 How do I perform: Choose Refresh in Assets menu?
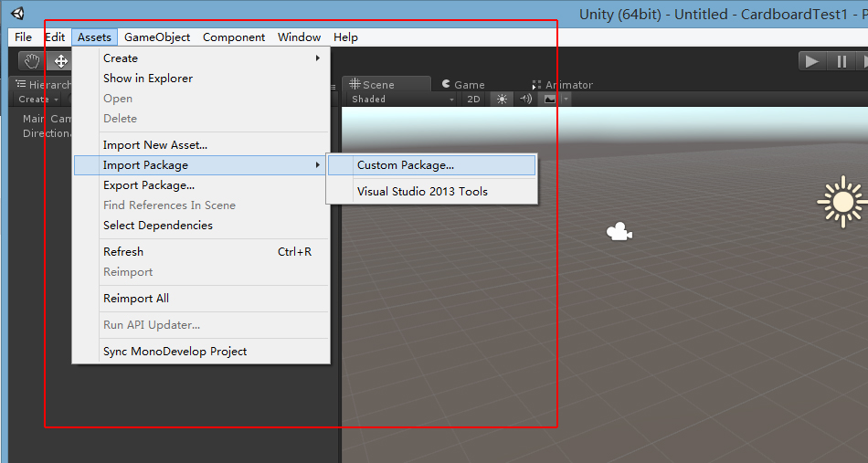[x=202, y=252]
